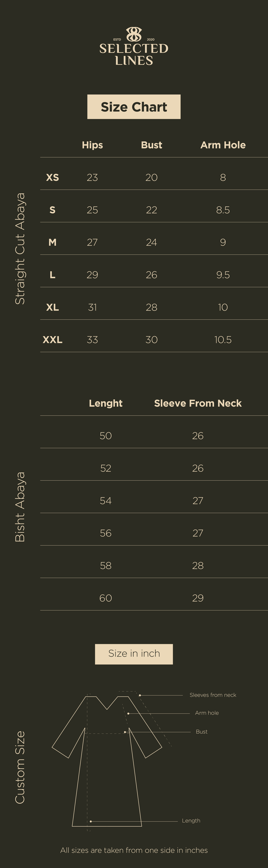This screenshot has height=868, width=268.
Task: Select the Arm Hole column header
Action: (x=223, y=145)
